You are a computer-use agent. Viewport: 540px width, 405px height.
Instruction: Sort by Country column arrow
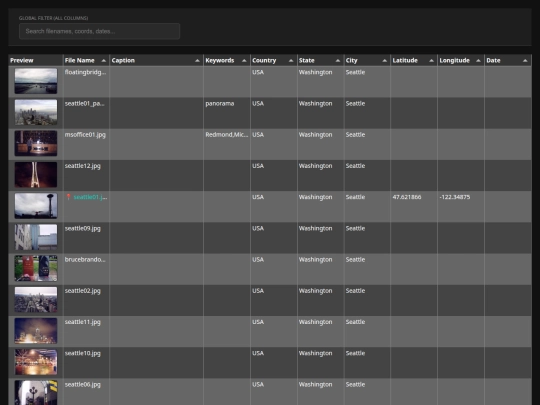pyautogui.click(x=291, y=61)
